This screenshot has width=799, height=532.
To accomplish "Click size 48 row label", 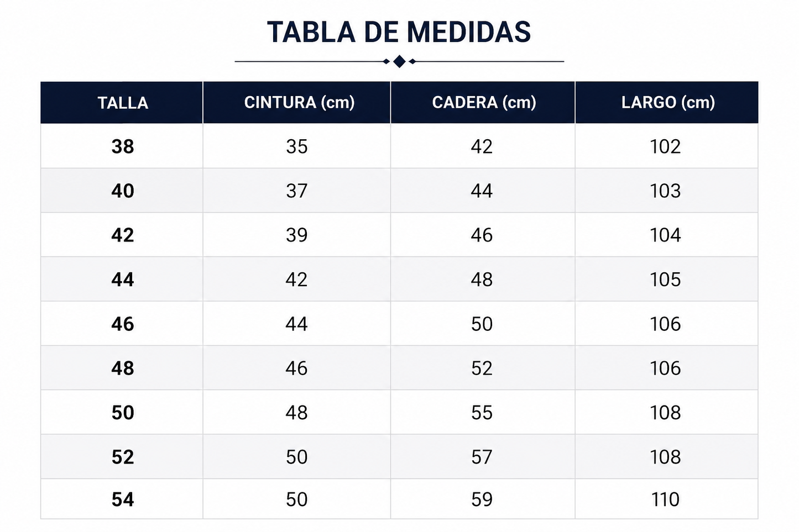I will [x=123, y=368].
